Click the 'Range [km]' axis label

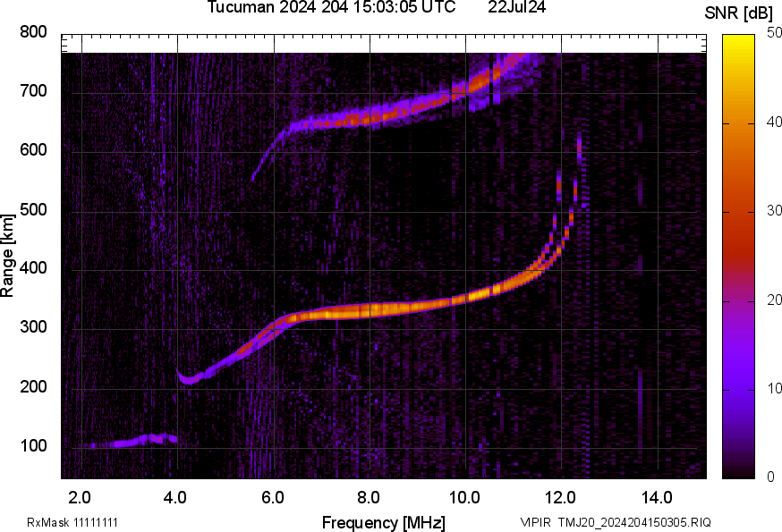click(7, 256)
